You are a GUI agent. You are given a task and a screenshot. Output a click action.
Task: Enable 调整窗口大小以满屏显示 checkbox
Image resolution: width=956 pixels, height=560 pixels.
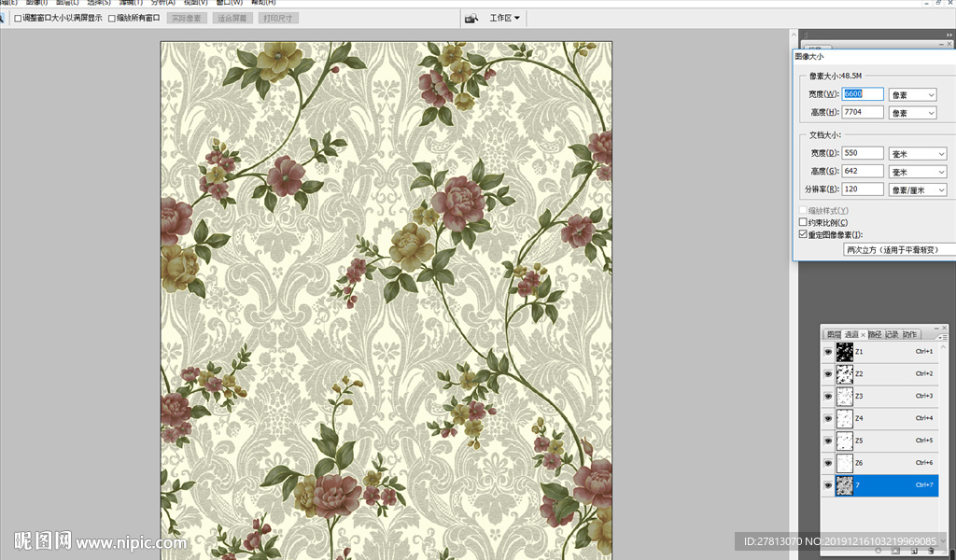coord(18,19)
